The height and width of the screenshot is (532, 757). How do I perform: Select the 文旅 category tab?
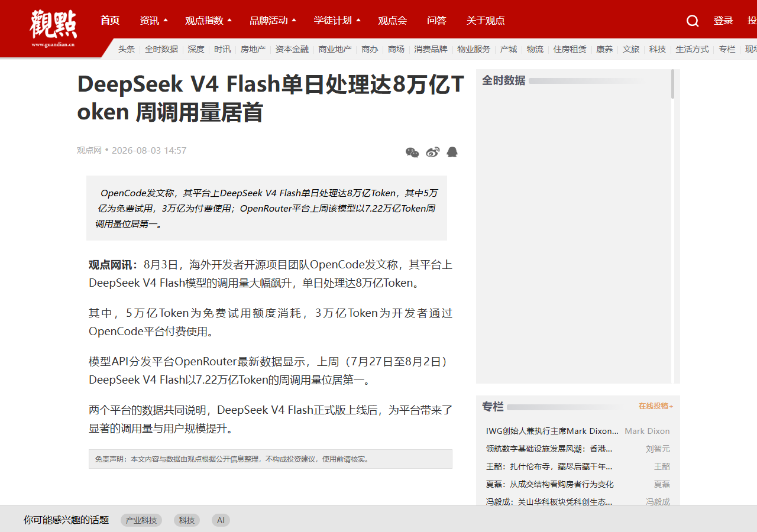click(x=631, y=49)
